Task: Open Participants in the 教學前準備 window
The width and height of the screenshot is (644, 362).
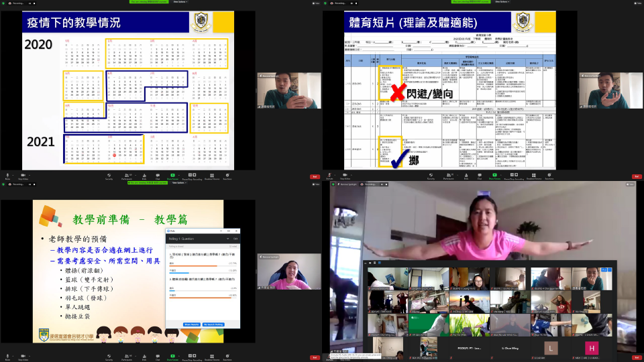Action: coord(127,357)
